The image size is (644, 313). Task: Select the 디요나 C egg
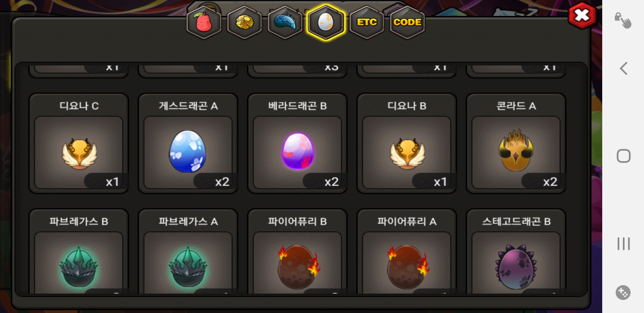click(79, 143)
